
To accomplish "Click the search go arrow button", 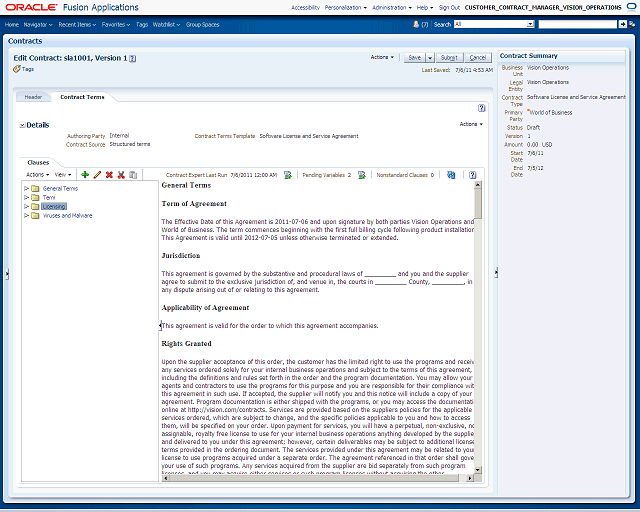I will (622, 24).
